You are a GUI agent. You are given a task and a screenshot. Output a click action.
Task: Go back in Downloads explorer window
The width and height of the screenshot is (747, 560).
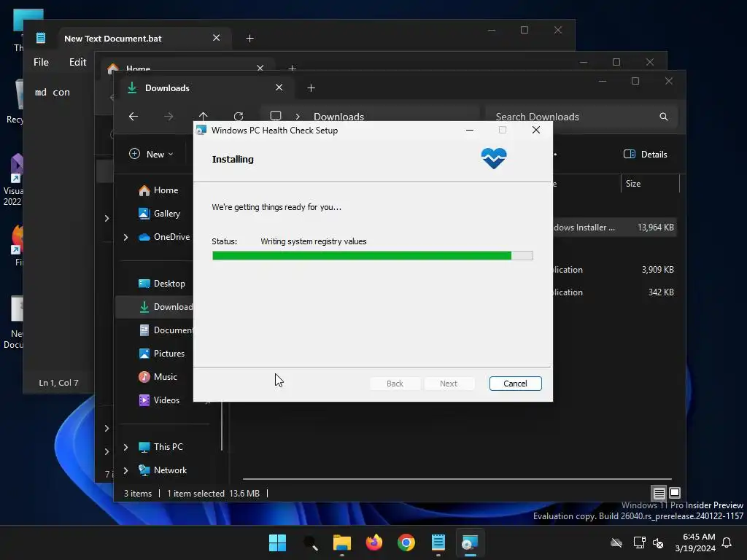pyautogui.click(x=133, y=116)
